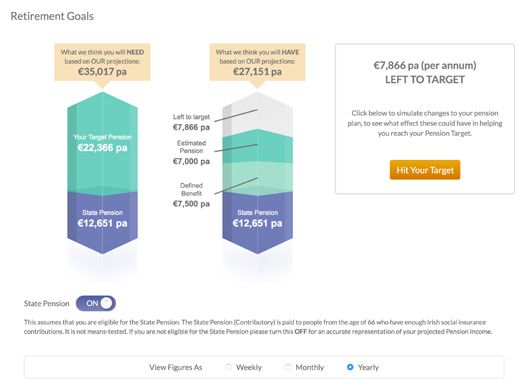Click the Hit Your Target button
Image resolution: width=528 pixels, height=392 pixels.
tap(425, 170)
